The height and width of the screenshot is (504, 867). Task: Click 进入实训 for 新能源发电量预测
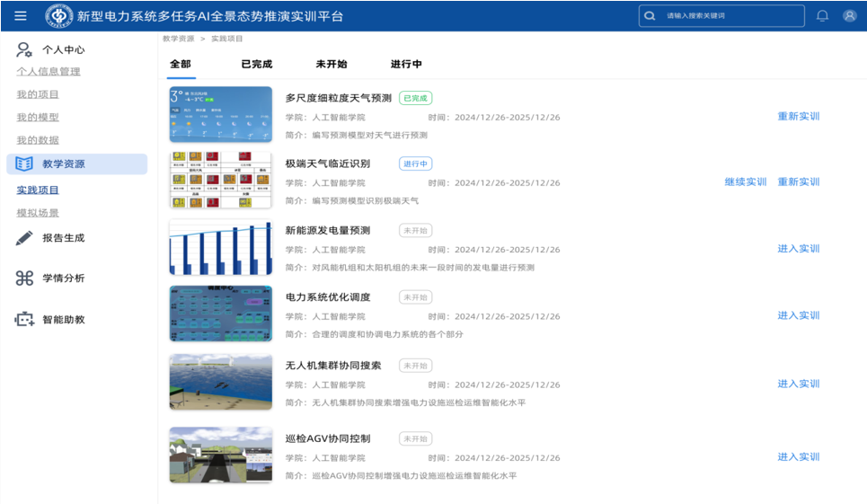click(x=798, y=249)
